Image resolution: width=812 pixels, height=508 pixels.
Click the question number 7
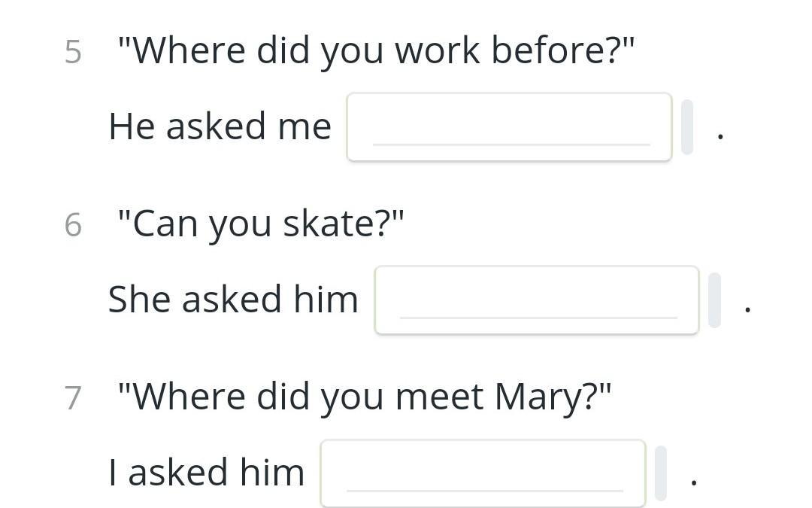[x=73, y=398]
